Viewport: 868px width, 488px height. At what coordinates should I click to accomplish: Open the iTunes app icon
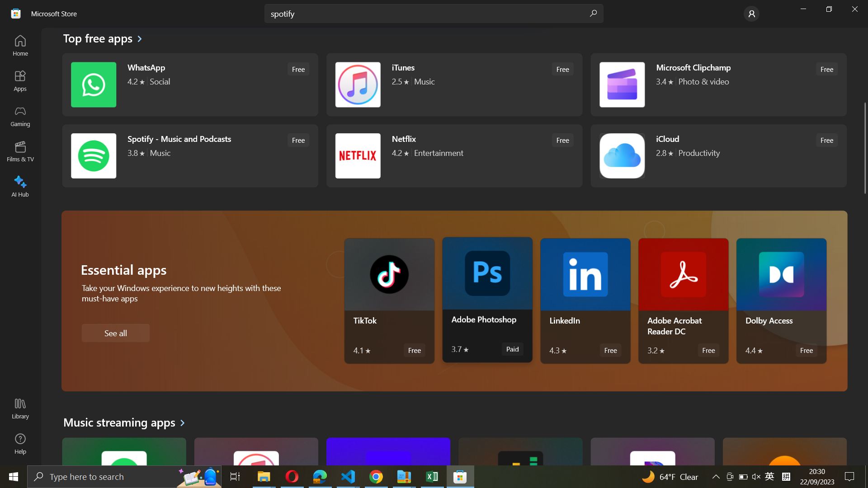point(358,84)
